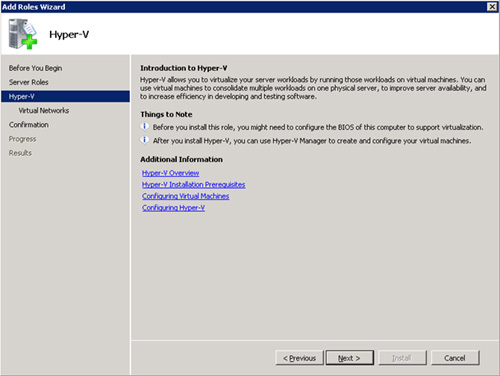500x376 pixels.
Task: Click the 'Introduction to Hyper-V' heading
Action: (x=184, y=68)
